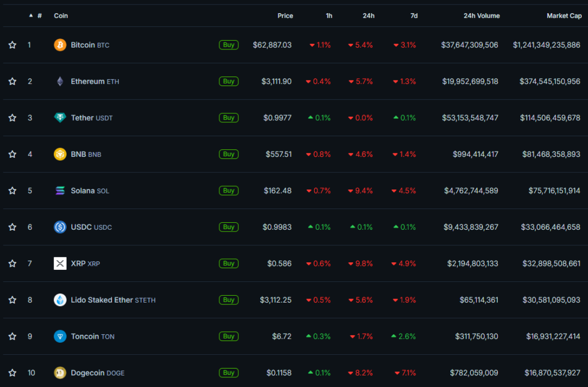The image size is (588, 387).
Task: Sort by Market Cap column header
Action: (x=564, y=16)
